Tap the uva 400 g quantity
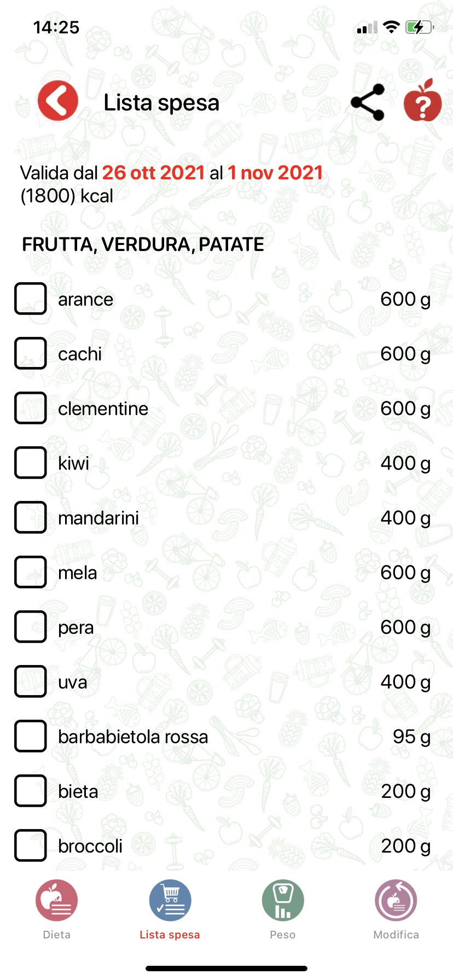 click(405, 682)
